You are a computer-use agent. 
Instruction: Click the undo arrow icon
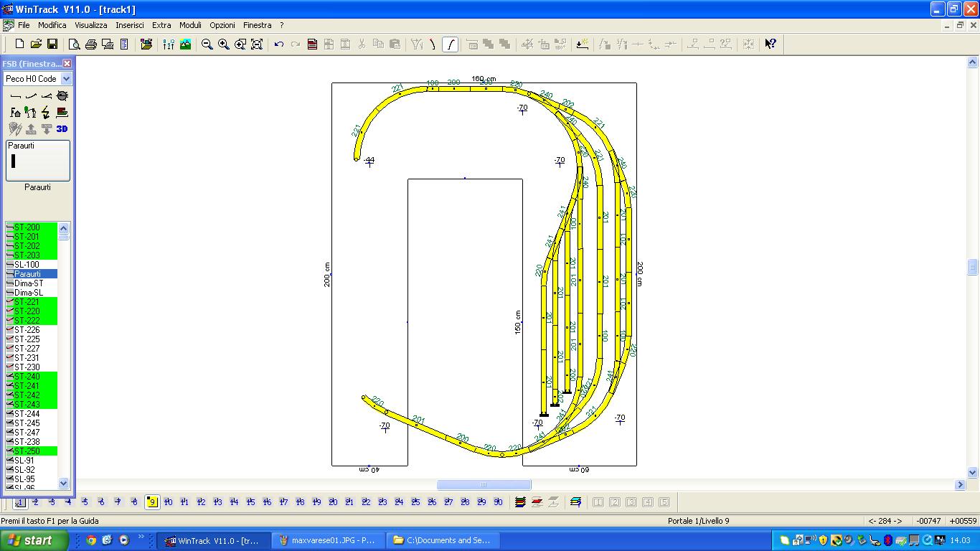tap(279, 44)
